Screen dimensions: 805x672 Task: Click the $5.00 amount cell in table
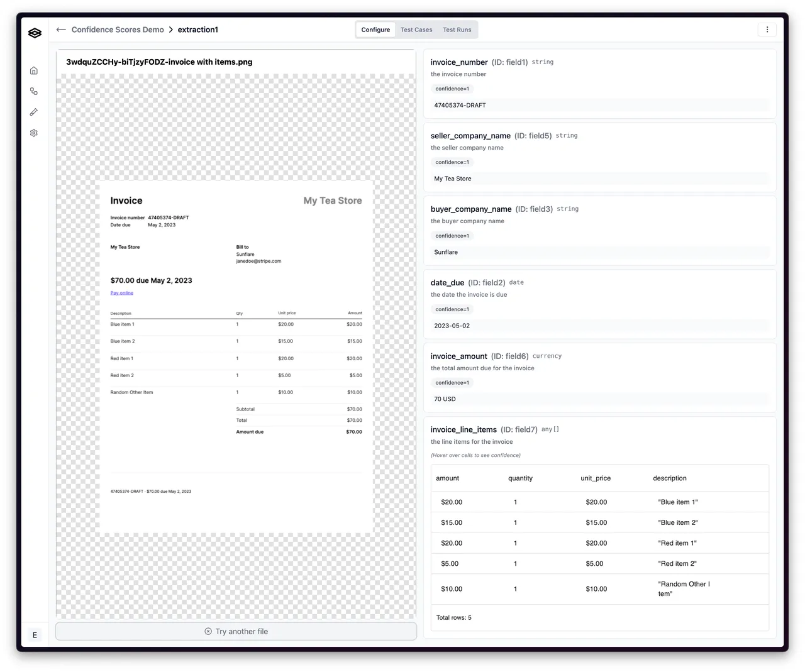coord(450,564)
